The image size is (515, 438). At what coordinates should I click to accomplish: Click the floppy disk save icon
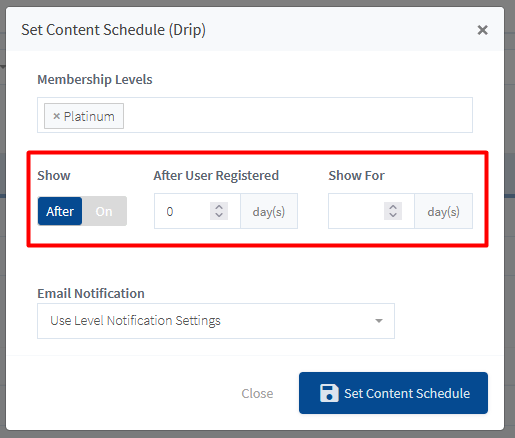point(329,393)
